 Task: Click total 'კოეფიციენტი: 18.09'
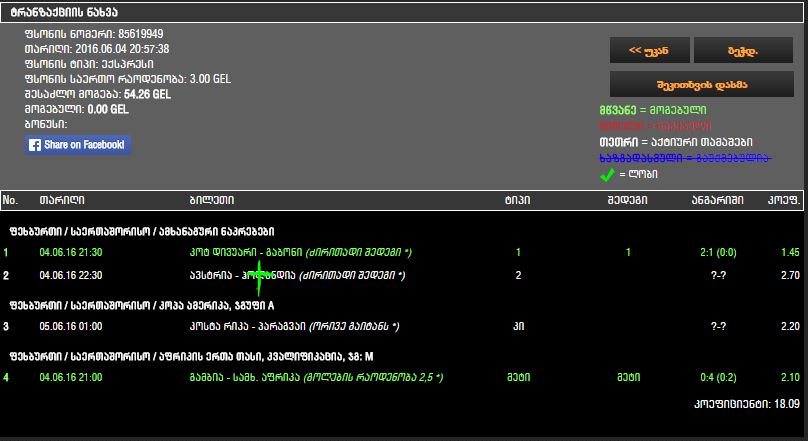coord(747,404)
